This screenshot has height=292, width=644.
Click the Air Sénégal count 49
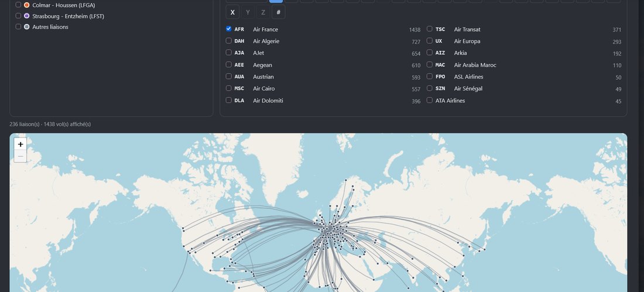click(x=619, y=90)
